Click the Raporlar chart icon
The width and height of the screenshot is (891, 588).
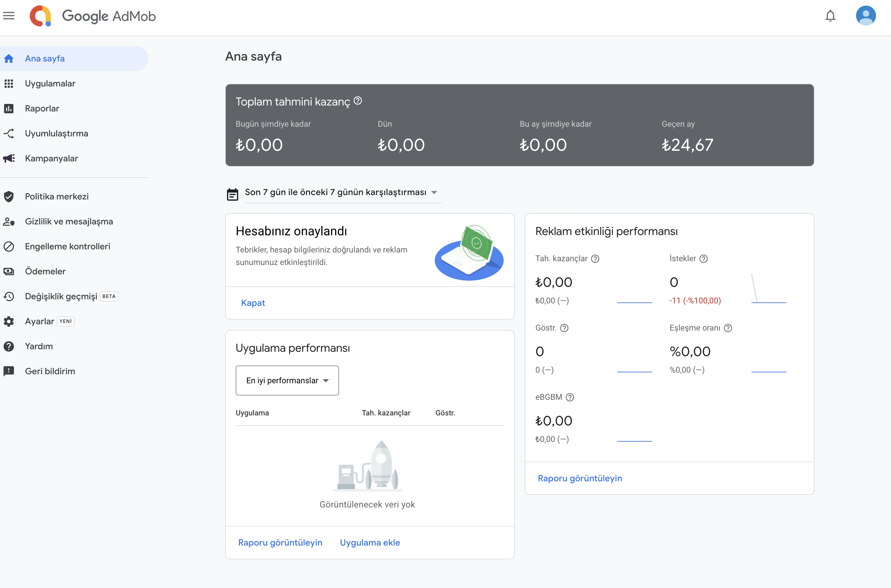(x=9, y=108)
